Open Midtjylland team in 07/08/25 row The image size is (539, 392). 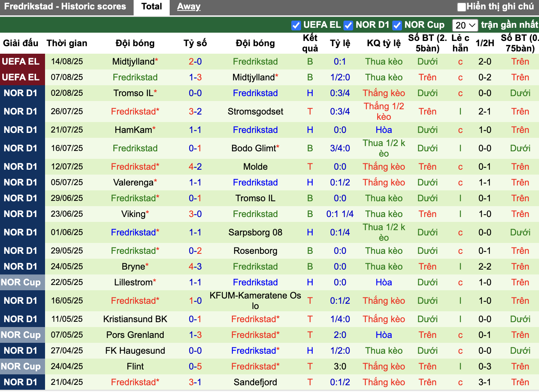click(253, 77)
